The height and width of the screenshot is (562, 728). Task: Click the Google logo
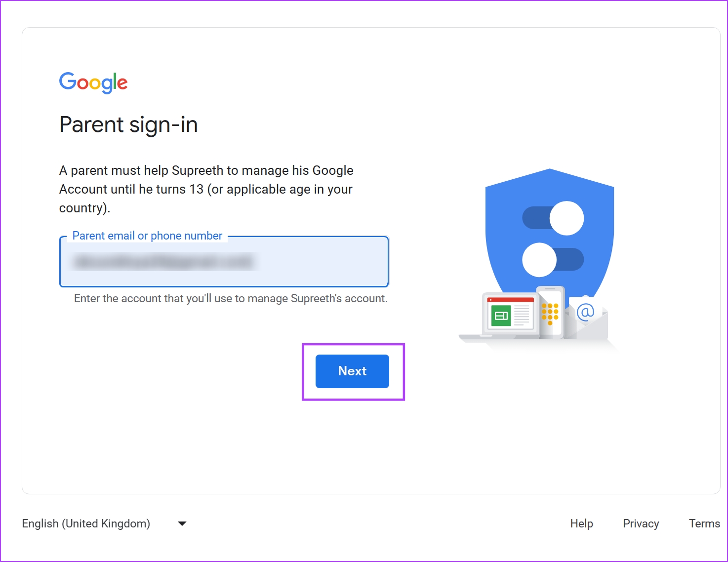click(93, 82)
